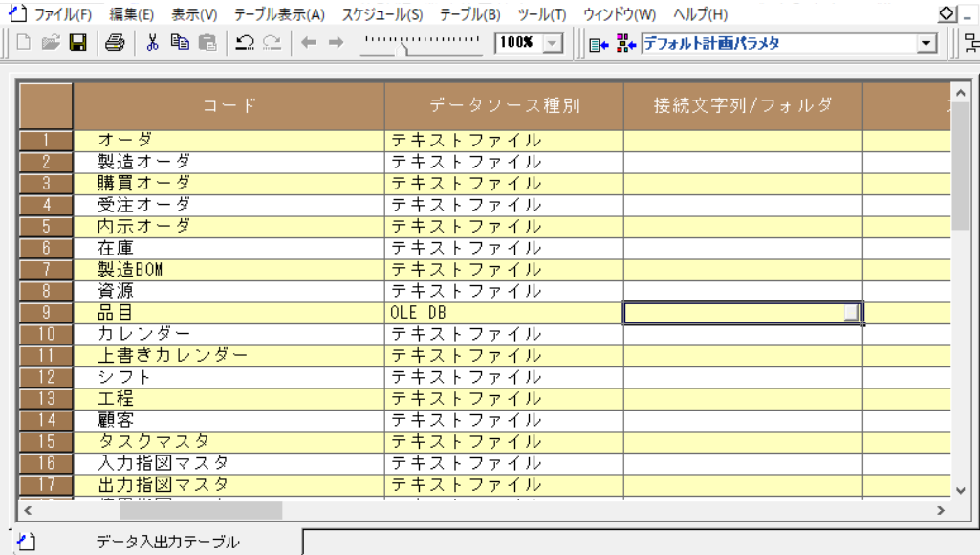980x555 pixels.
Task: Open the 編集(E) menu
Action: (131, 13)
